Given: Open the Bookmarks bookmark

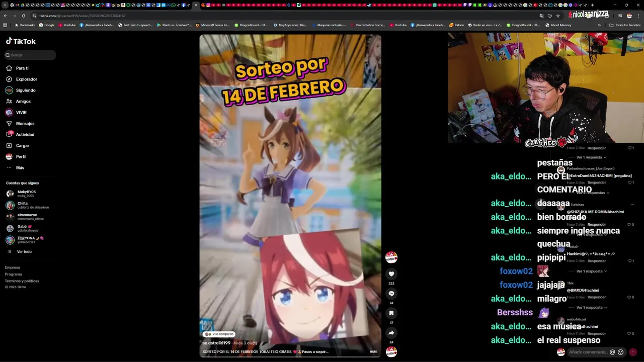Looking at the screenshot, I should 25,25.
